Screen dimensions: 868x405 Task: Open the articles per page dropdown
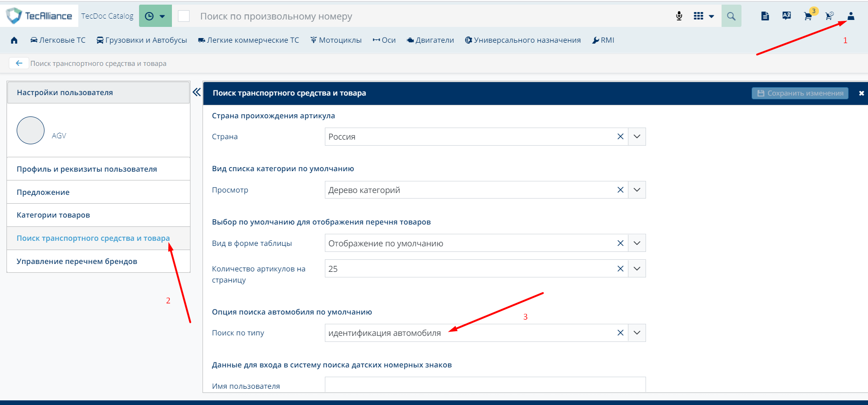tap(637, 269)
